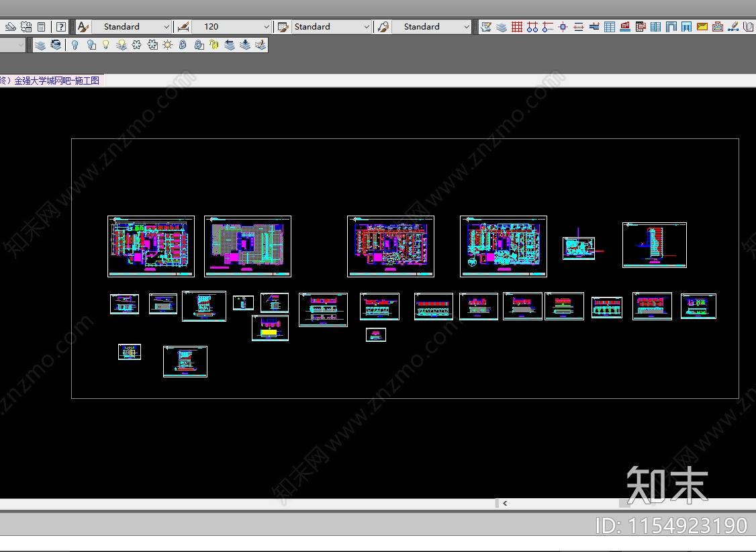Click the axis grid bubbles icon
The width and height of the screenshot is (756, 552).
point(532,27)
